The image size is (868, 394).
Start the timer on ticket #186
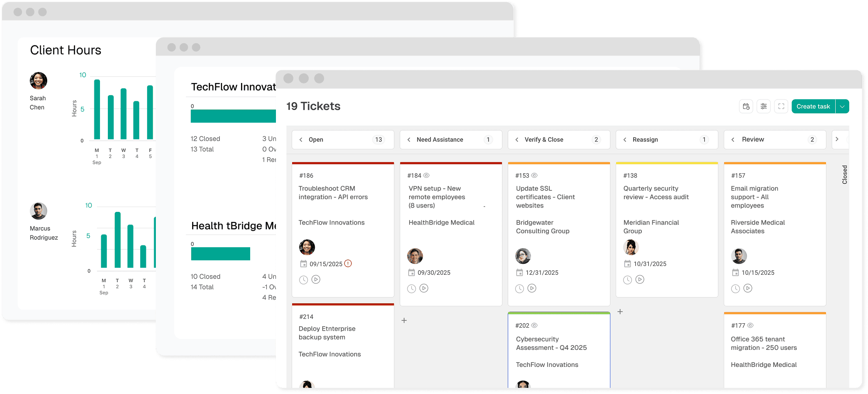point(316,280)
